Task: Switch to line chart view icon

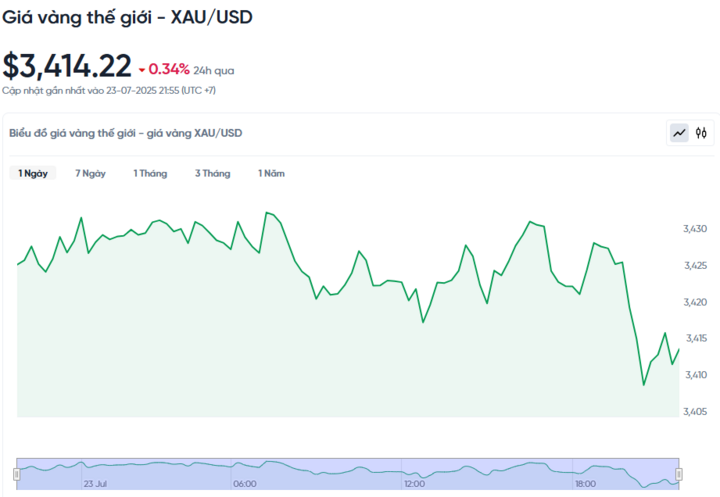Action: (679, 132)
